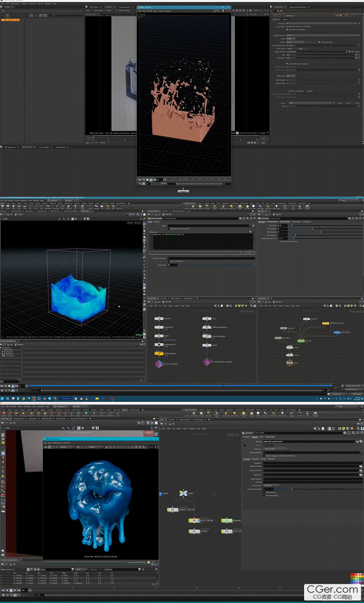Enable 'Render Polygons As Subdivision (Mantra)'

pos(264,456)
